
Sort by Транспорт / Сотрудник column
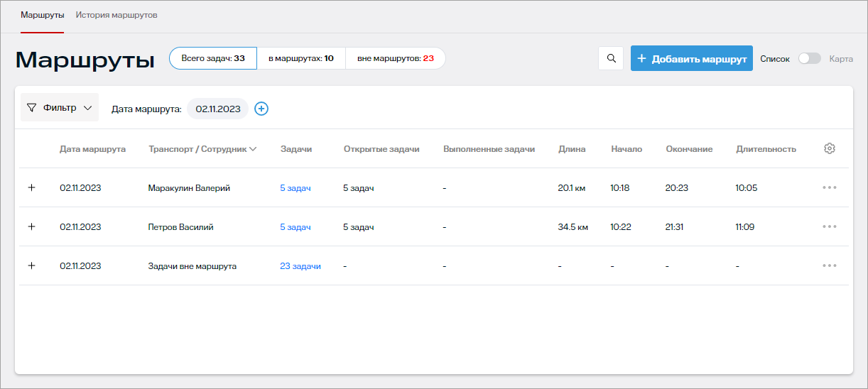click(202, 149)
